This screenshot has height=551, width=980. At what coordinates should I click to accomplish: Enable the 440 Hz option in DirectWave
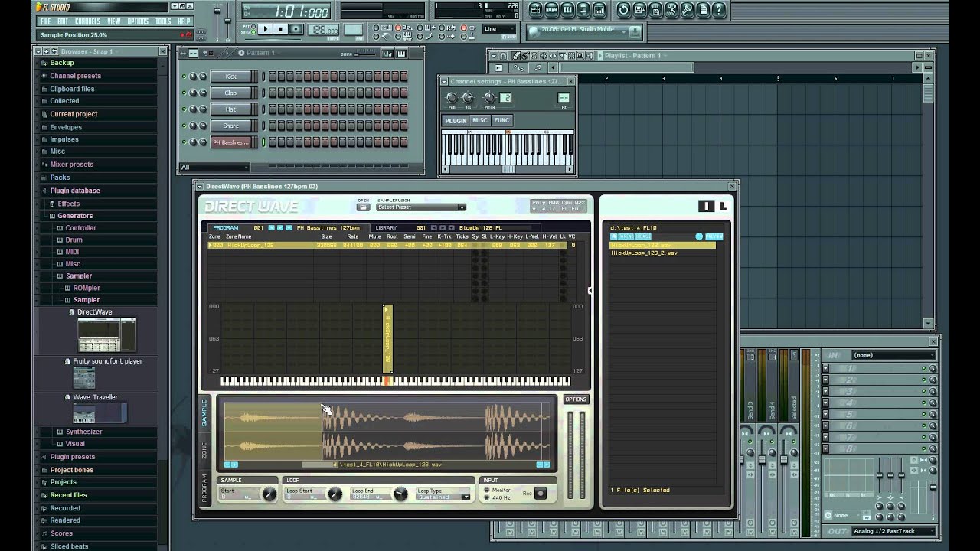point(487,497)
